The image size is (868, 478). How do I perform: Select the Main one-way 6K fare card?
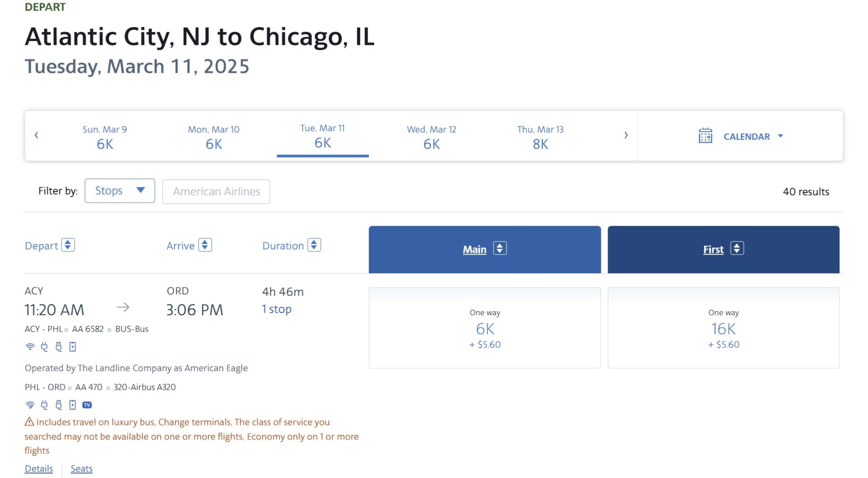click(484, 328)
